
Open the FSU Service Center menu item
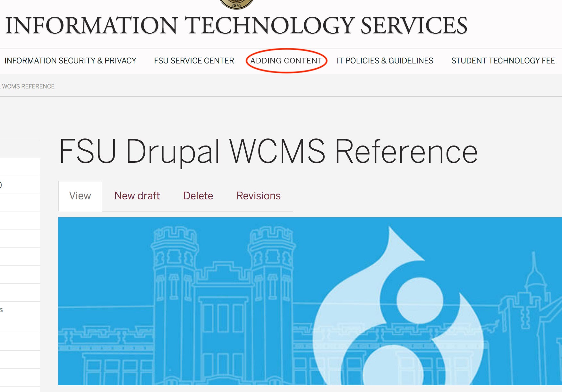tap(194, 61)
